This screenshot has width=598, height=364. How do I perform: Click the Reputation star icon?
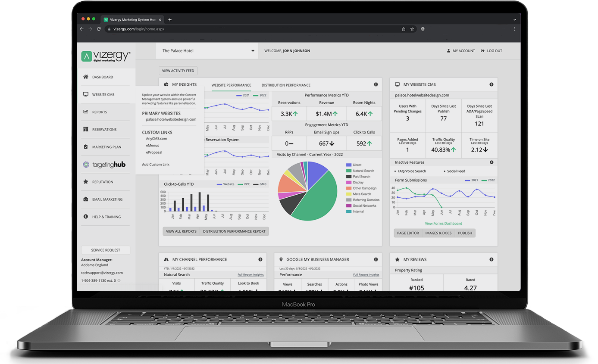point(86,182)
